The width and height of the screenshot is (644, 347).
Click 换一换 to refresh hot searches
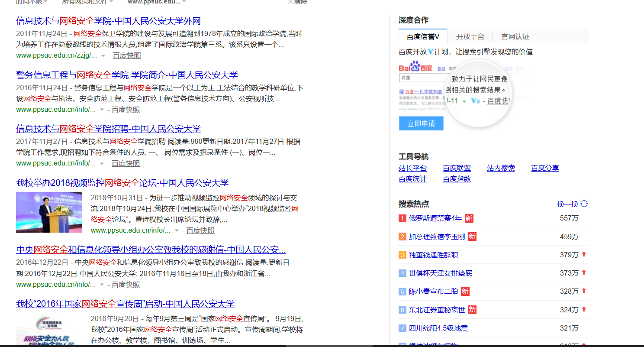tap(567, 204)
